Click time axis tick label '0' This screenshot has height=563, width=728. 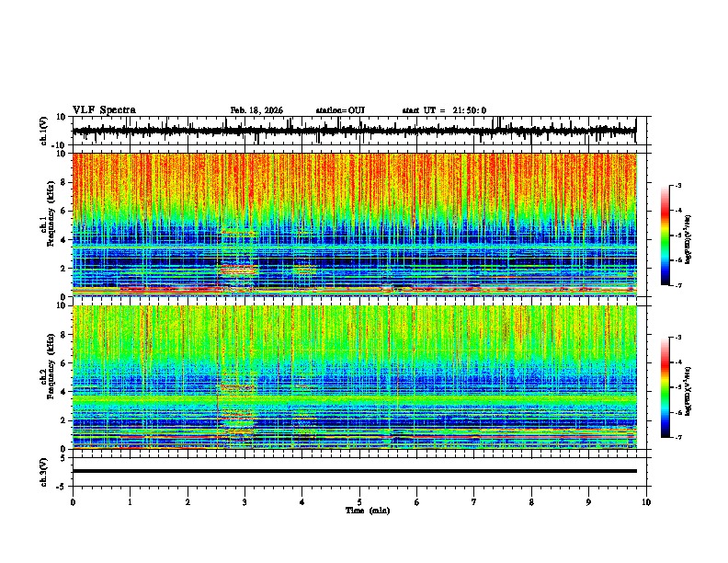point(73,502)
